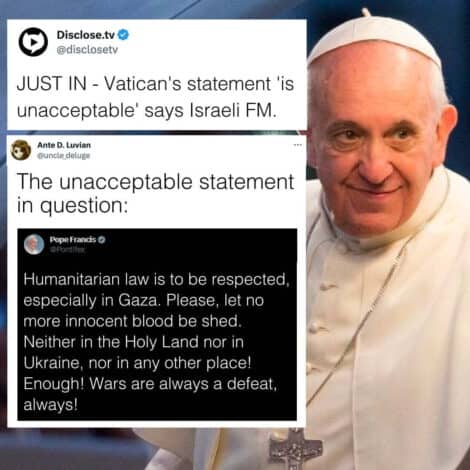Click the white skullcap on Pope's head
The height and width of the screenshot is (470, 470).
click(375, 38)
